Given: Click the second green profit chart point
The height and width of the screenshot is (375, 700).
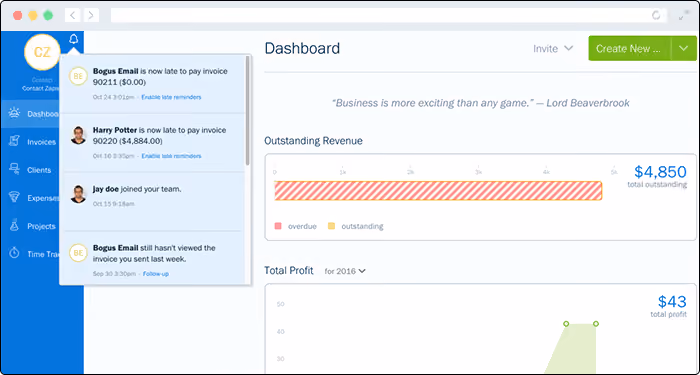Looking at the screenshot, I should [596, 324].
